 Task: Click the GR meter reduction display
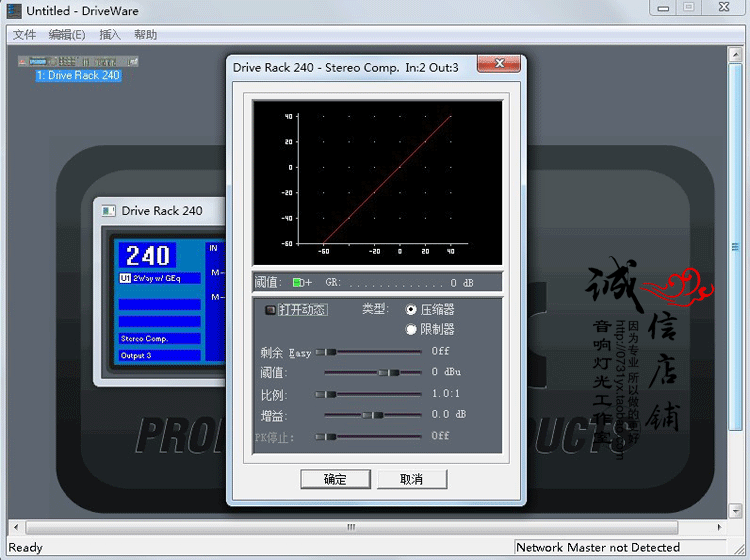(399, 283)
